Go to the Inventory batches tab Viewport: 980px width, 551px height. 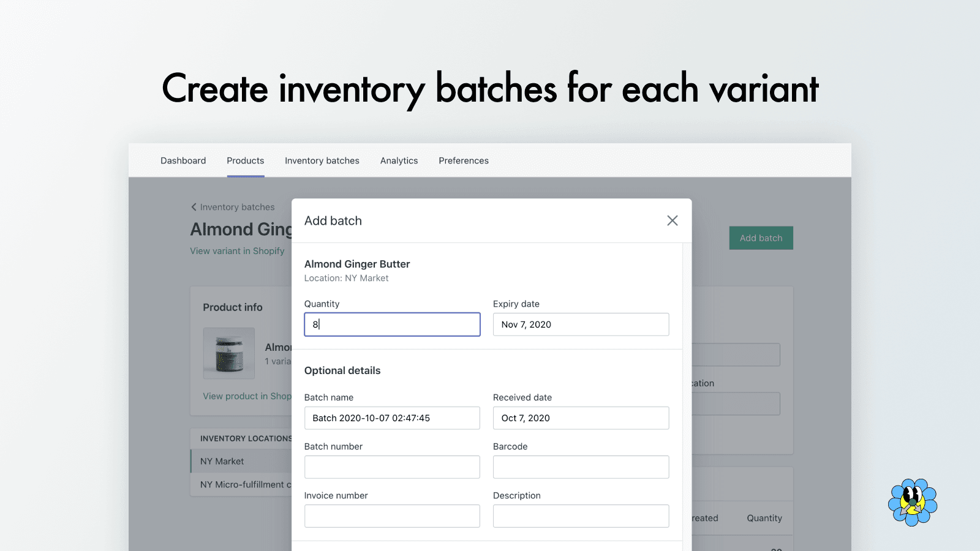point(322,160)
